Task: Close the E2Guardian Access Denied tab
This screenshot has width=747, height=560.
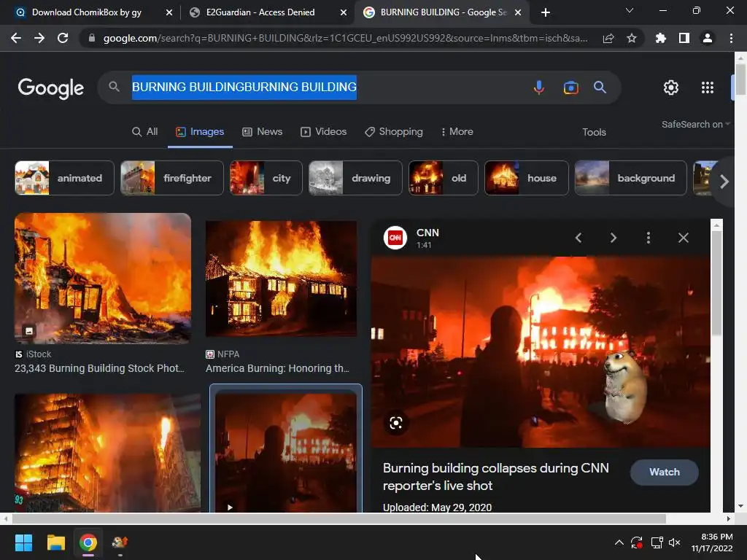Action: pos(344,12)
